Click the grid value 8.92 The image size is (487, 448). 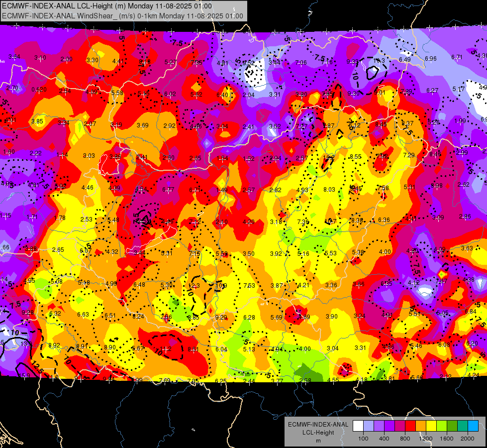(x=54, y=345)
